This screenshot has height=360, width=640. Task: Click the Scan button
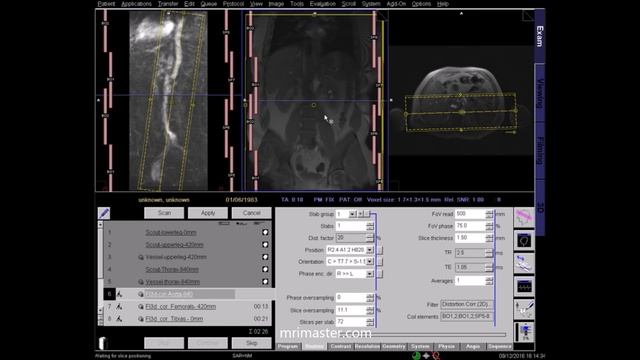(x=164, y=213)
